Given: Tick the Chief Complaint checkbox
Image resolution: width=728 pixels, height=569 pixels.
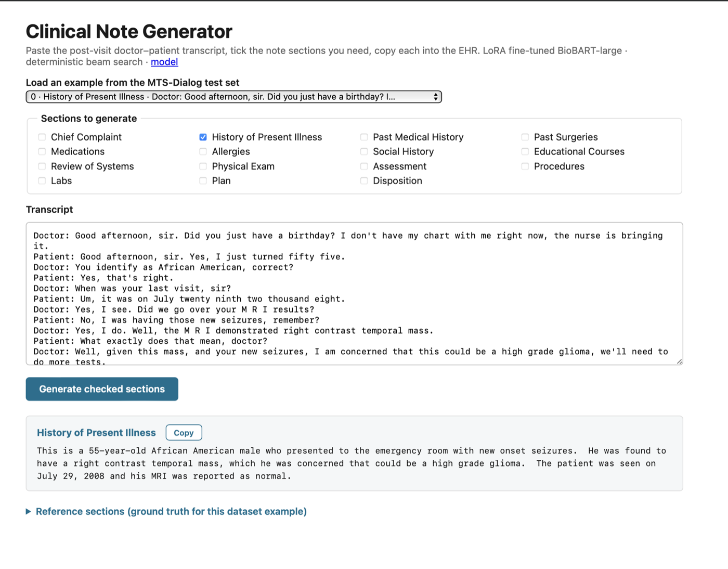Looking at the screenshot, I should [x=42, y=137].
